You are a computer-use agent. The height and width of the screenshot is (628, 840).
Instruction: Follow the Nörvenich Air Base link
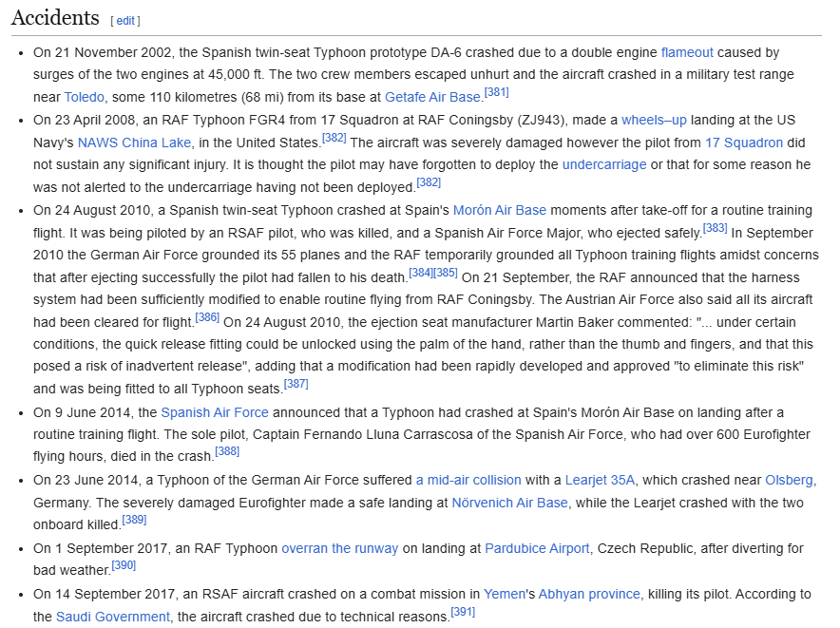coord(509,504)
